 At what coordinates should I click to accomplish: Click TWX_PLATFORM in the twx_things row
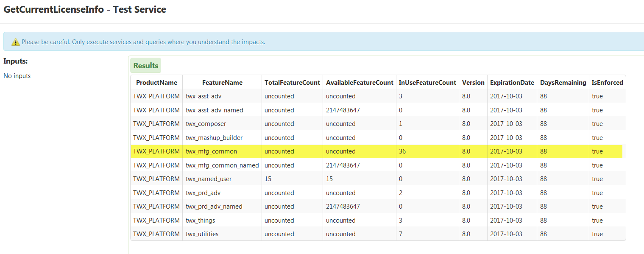pos(156,221)
